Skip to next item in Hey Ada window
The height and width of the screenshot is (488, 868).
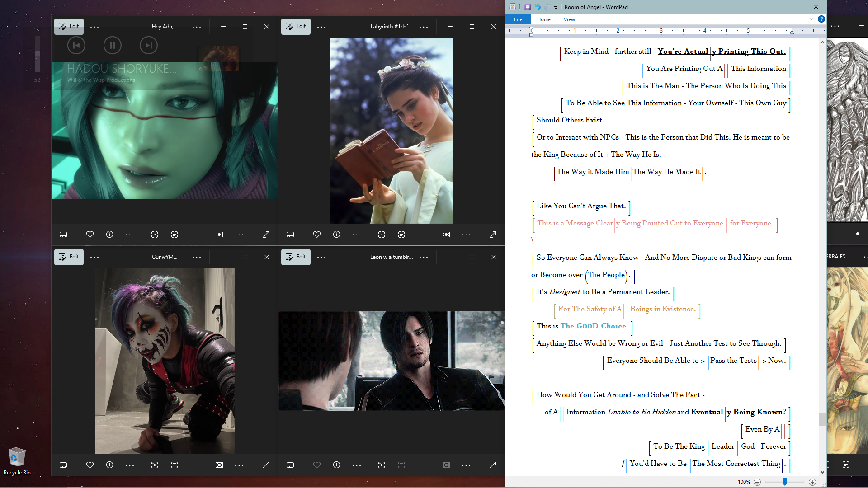[148, 45]
